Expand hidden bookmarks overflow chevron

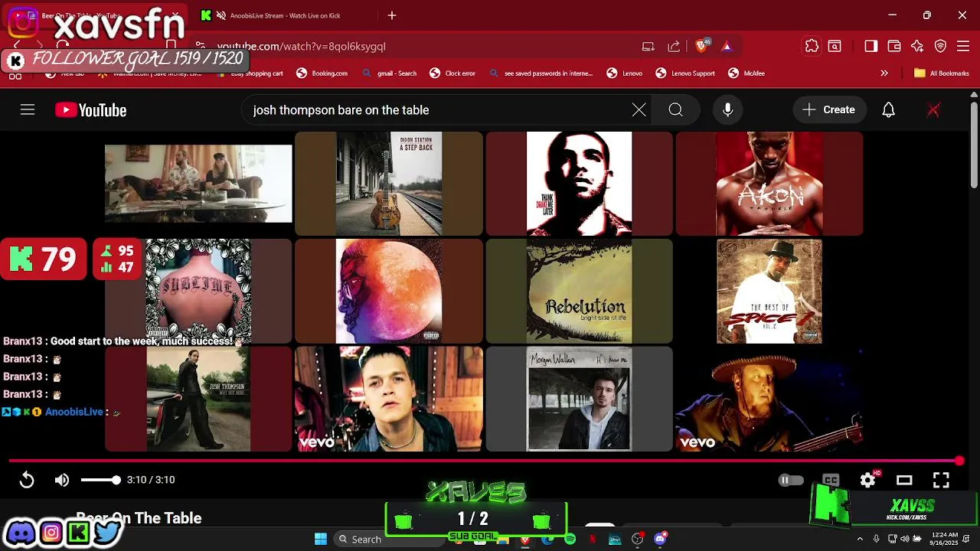[x=884, y=73]
